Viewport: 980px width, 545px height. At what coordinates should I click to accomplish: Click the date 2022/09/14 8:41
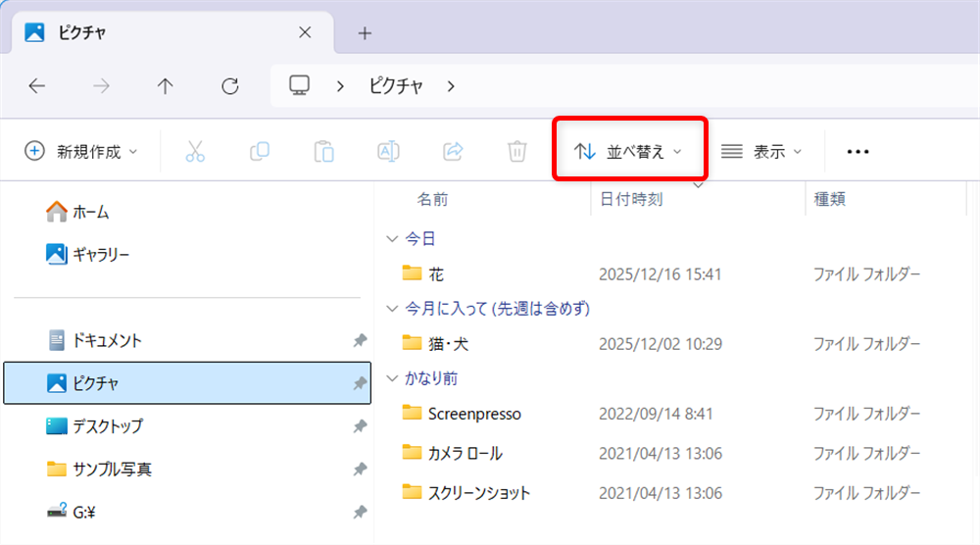coord(656,414)
